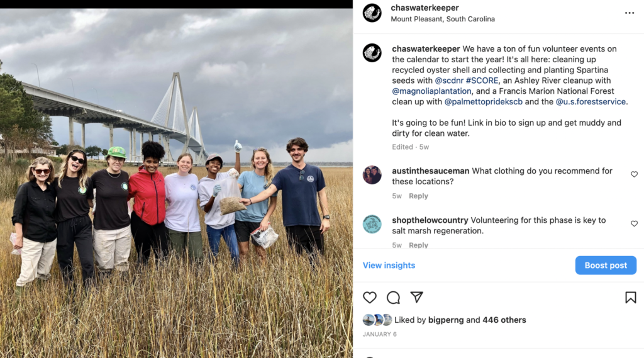This screenshot has width=644, height=358.
Task: Click the Boost post button
Action: (x=606, y=265)
